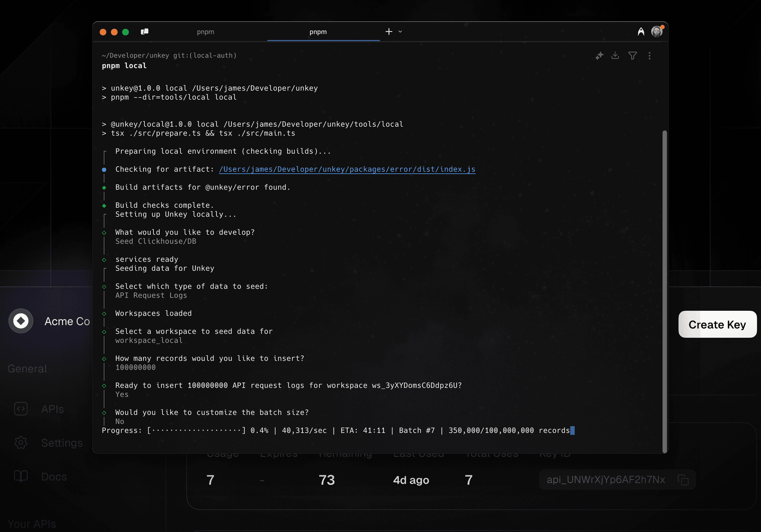Viewport: 761px width, 532px height.
Task: Open the user avatar profile picture
Action: 658,31
